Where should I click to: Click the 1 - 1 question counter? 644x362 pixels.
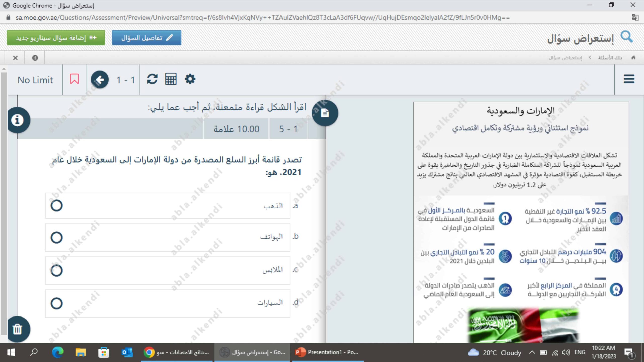[126, 80]
